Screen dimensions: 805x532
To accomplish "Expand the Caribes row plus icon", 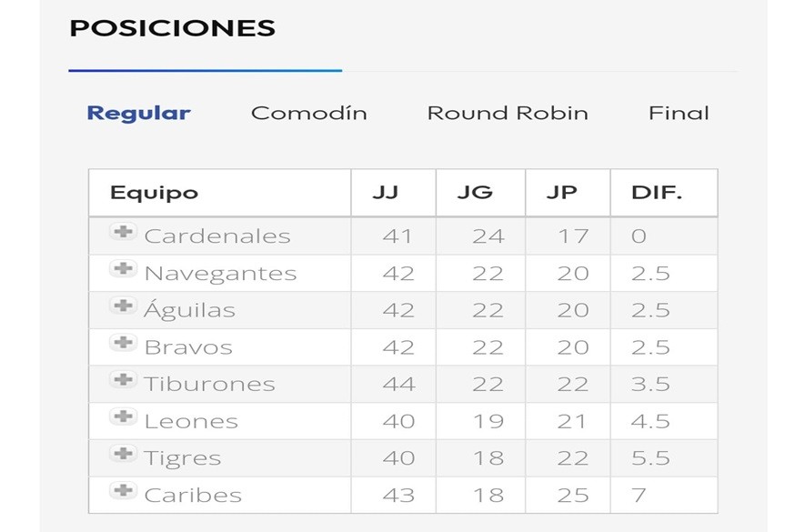I will pyautogui.click(x=122, y=491).
